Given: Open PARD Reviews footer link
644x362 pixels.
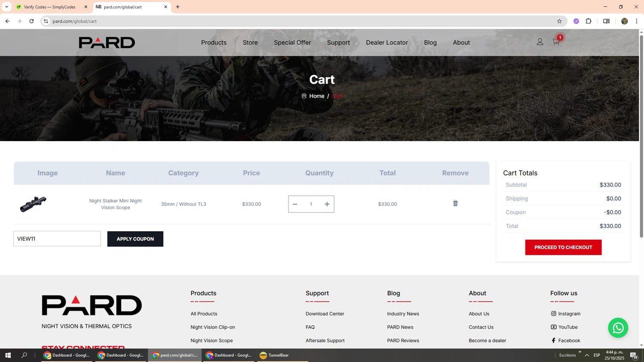Looking at the screenshot, I should point(403,341).
